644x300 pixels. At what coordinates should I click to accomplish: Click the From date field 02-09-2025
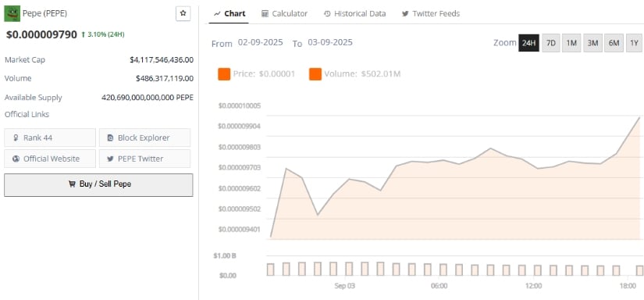[x=261, y=42]
